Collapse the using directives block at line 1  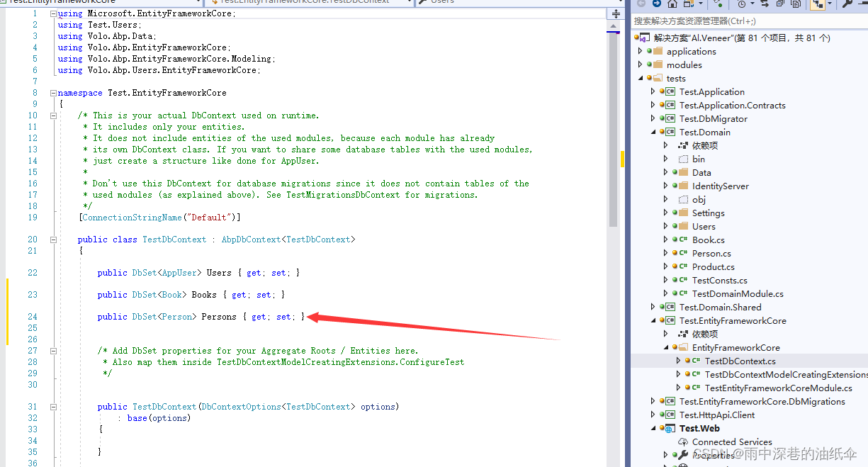pyautogui.click(x=53, y=13)
